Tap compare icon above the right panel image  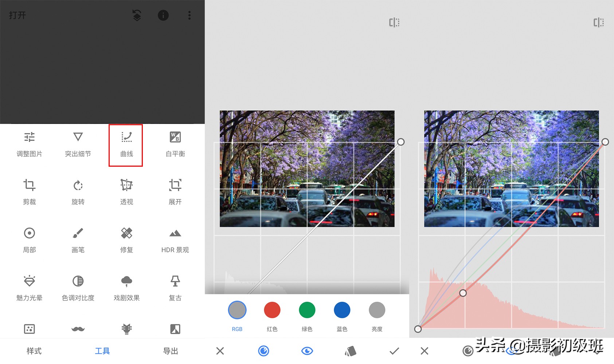(599, 23)
